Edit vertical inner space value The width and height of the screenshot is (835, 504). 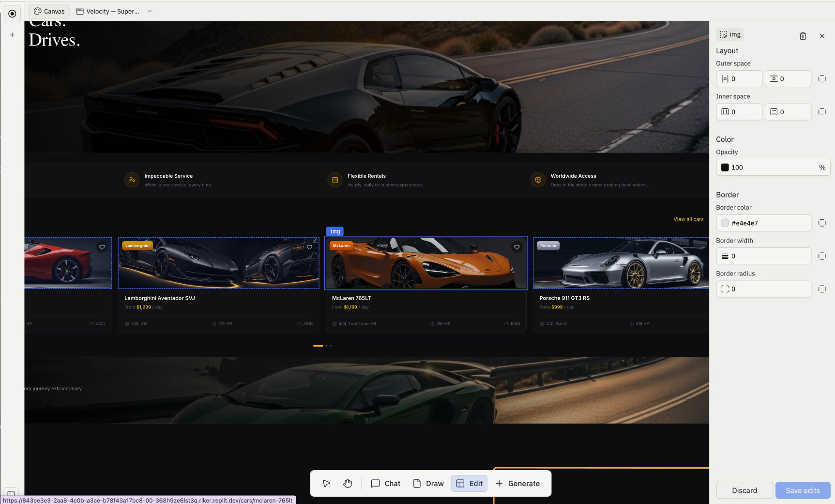click(x=788, y=112)
